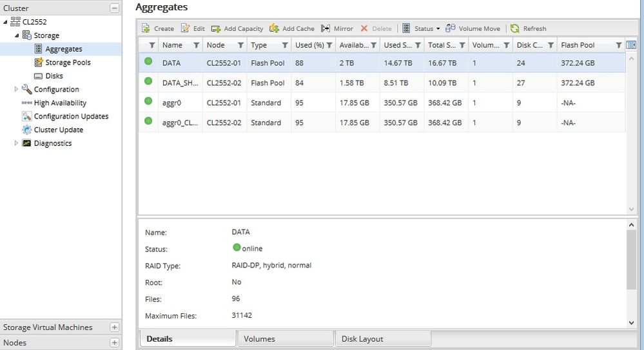Sort by the Used (%) column header
This screenshot has height=350, width=644.
(x=309, y=45)
